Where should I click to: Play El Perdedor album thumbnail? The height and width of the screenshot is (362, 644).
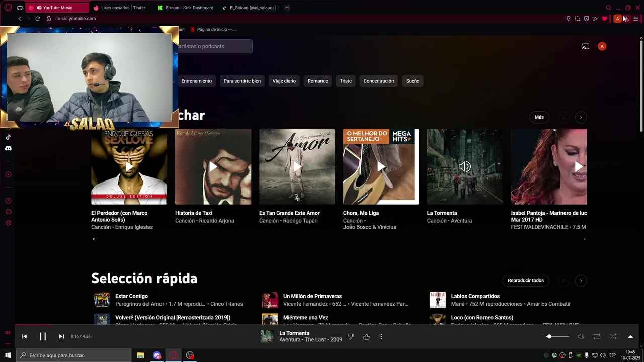point(129,166)
